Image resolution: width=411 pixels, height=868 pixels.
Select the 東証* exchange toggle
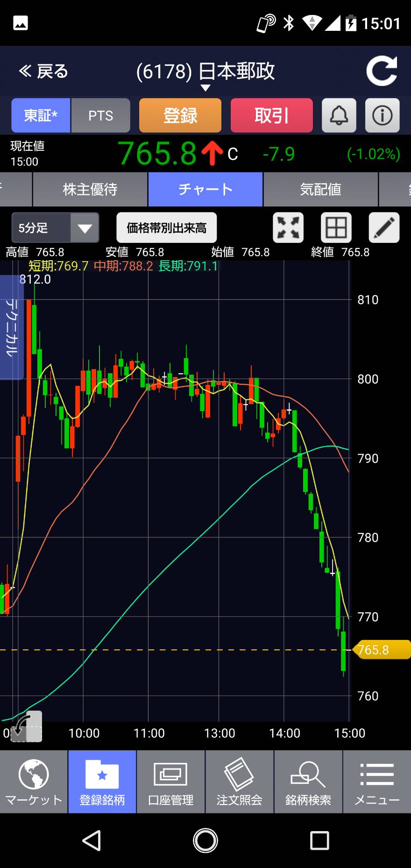point(41,115)
